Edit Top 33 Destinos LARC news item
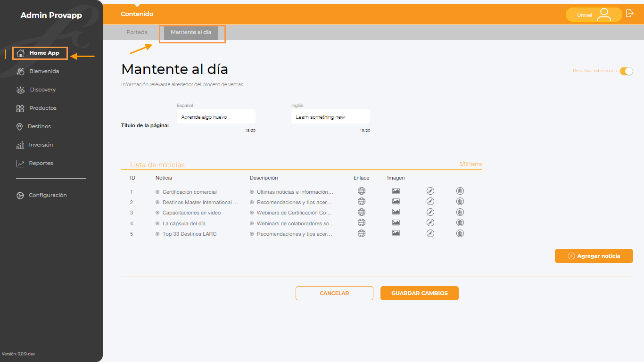644x362 pixels. click(430, 233)
